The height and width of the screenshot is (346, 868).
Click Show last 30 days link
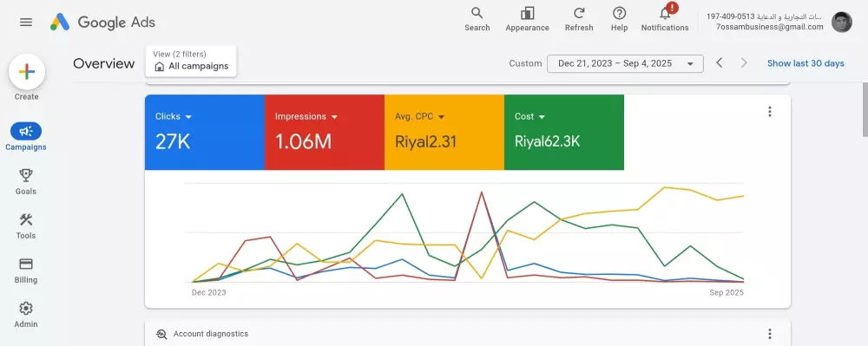pos(806,63)
